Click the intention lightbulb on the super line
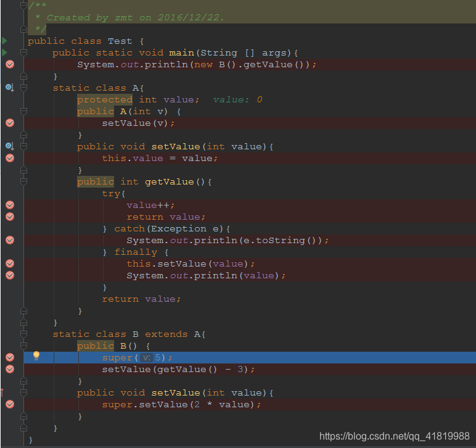This screenshot has height=448, width=476. coord(36,355)
